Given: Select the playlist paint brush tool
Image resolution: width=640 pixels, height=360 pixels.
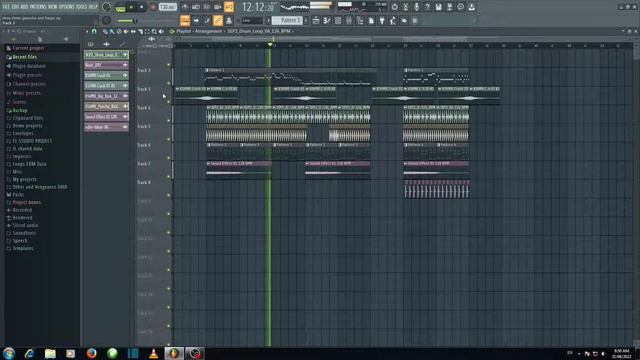Looking at the screenshot, I should [x=112, y=31].
